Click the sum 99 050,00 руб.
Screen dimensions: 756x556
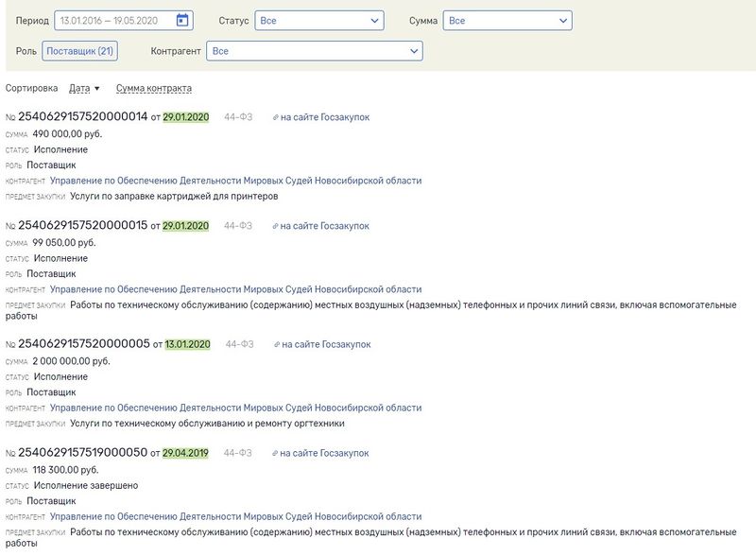click(x=64, y=242)
